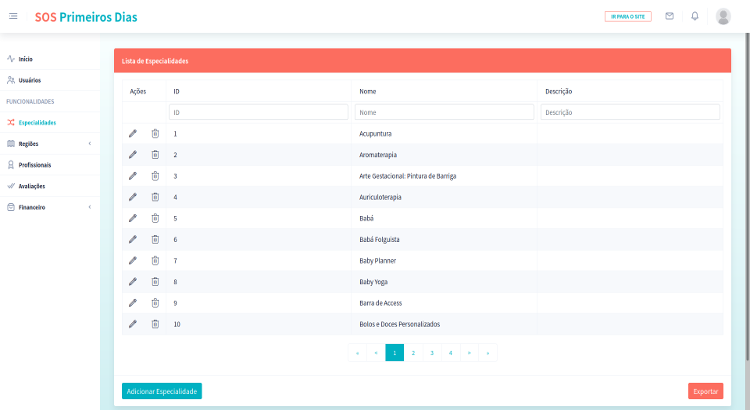Delete the Aromaterapia row

click(155, 155)
